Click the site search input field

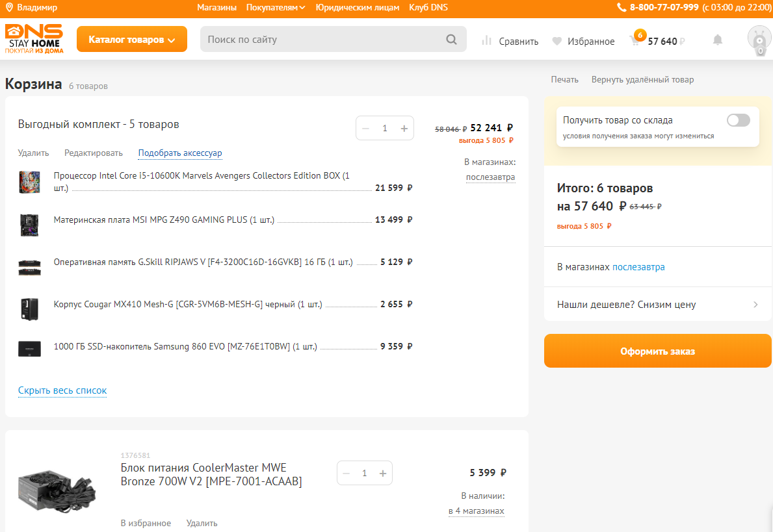click(322, 40)
